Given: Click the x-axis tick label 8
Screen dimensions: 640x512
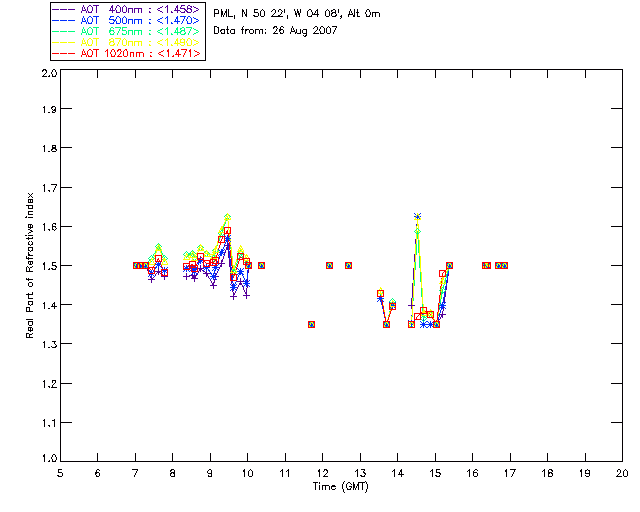Looking at the screenshot, I should coord(173,473).
